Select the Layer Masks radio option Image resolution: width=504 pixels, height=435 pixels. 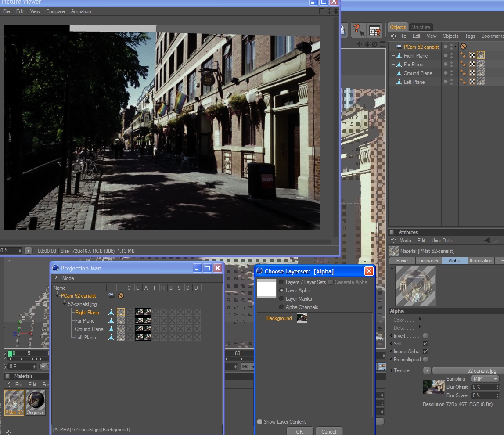(x=281, y=299)
